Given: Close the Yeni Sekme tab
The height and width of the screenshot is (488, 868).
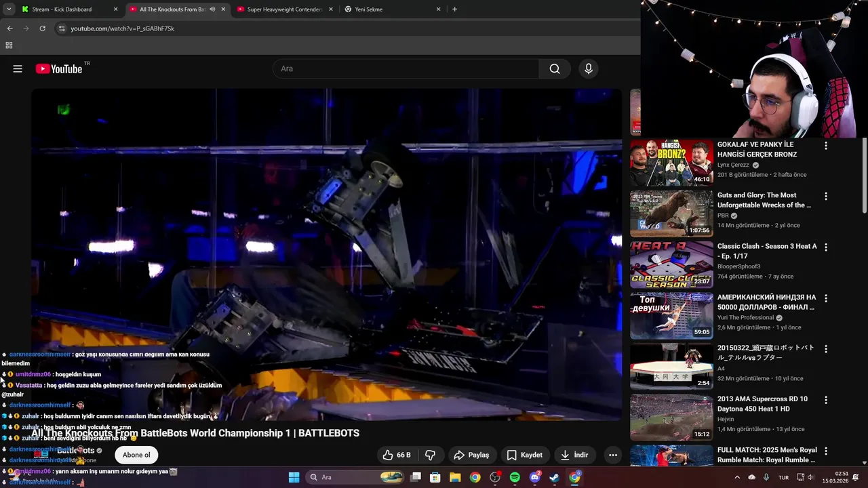Looking at the screenshot, I should [439, 9].
